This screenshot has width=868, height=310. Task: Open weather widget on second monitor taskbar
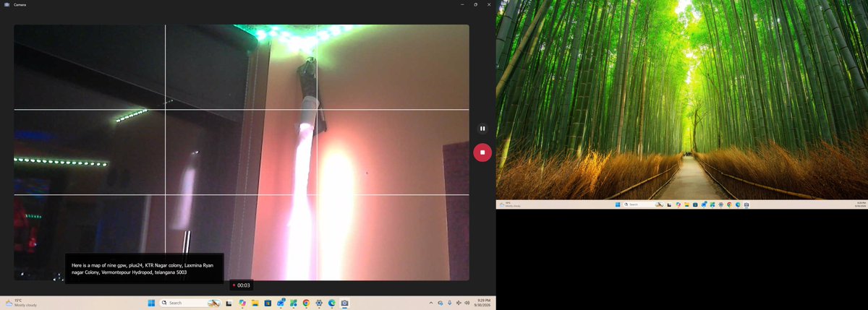(510, 204)
